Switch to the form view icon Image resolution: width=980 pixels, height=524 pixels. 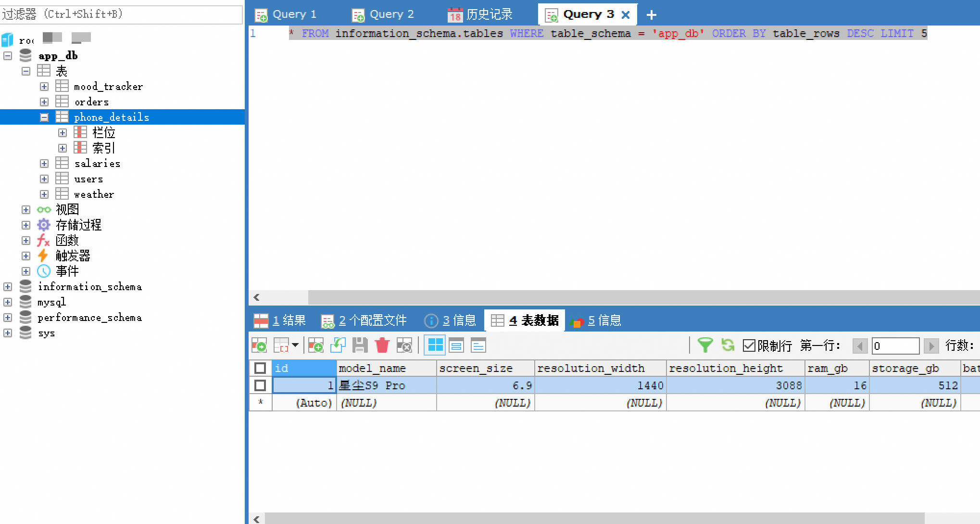pos(456,345)
